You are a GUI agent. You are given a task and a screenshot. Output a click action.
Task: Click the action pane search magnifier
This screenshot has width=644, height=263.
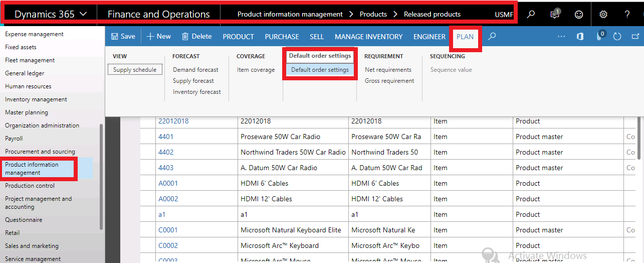pyautogui.click(x=492, y=37)
